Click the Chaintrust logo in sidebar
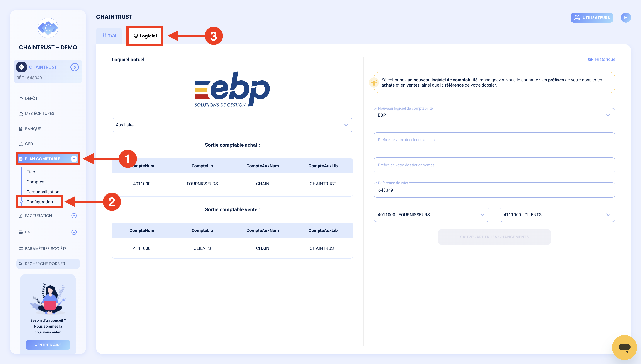Image resolution: width=641 pixels, height=364 pixels. point(48,28)
